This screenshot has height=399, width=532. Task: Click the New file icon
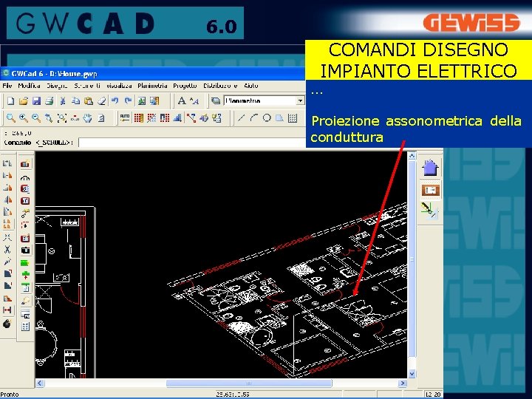[x=10, y=100]
